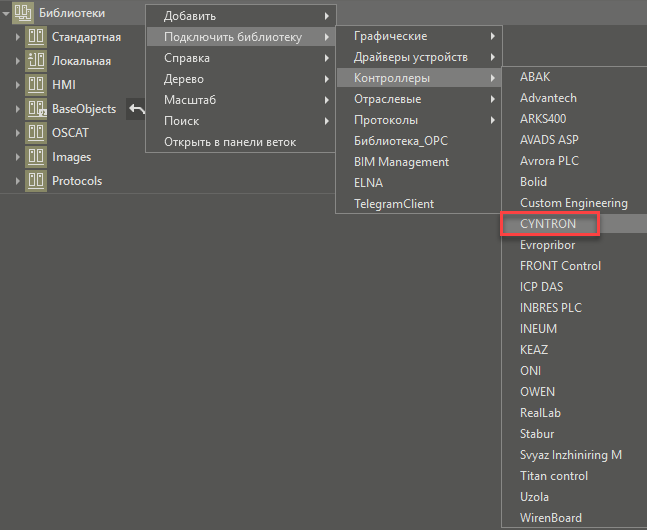Select WirenBoard controller library
Image resolution: width=647 pixels, height=530 pixels.
coord(574,518)
